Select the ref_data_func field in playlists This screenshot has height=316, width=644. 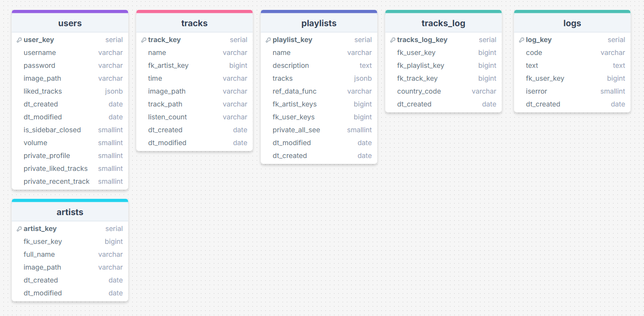(295, 91)
